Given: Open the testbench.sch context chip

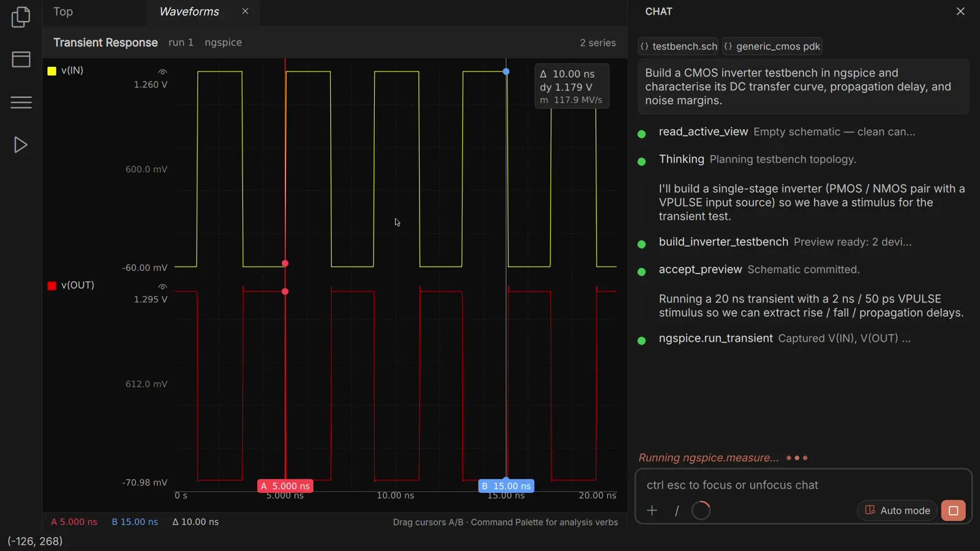Looking at the screenshot, I should [679, 47].
